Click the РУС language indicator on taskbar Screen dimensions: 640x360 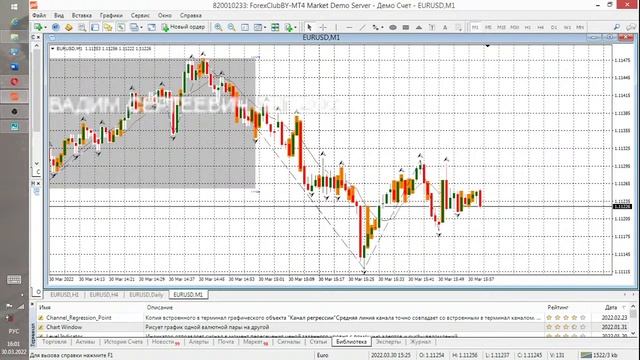14,331
